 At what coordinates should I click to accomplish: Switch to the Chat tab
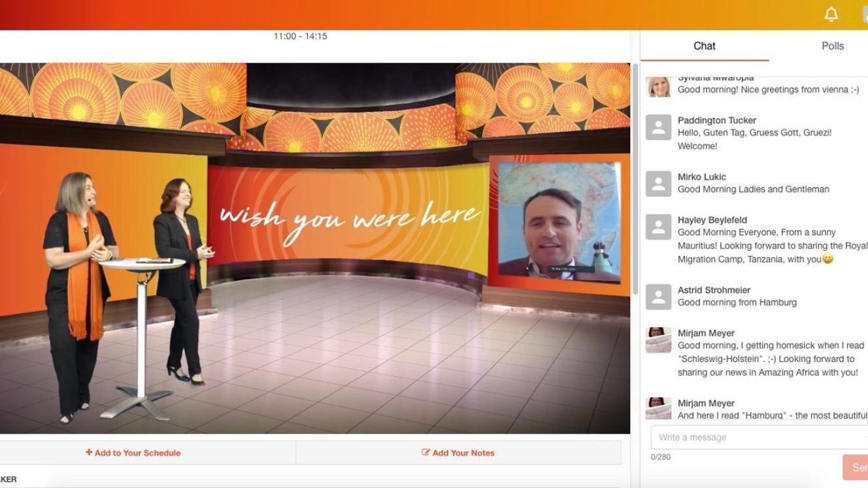tap(704, 46)
